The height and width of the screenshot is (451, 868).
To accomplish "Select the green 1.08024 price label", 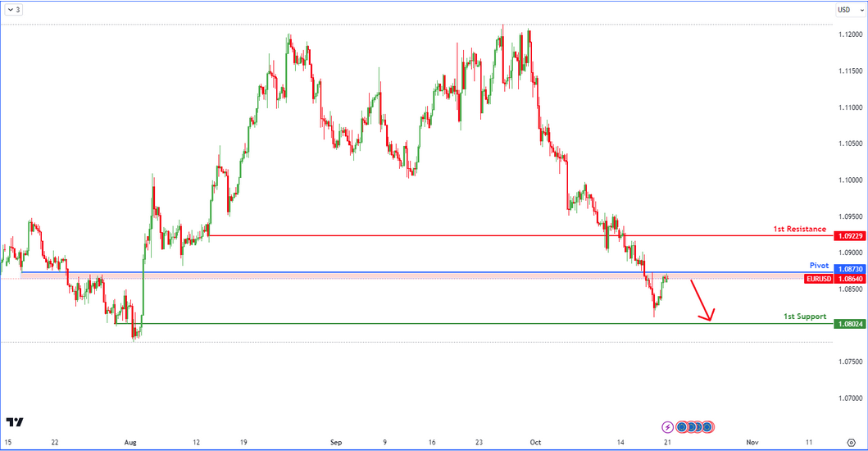I will click(850, 324).
